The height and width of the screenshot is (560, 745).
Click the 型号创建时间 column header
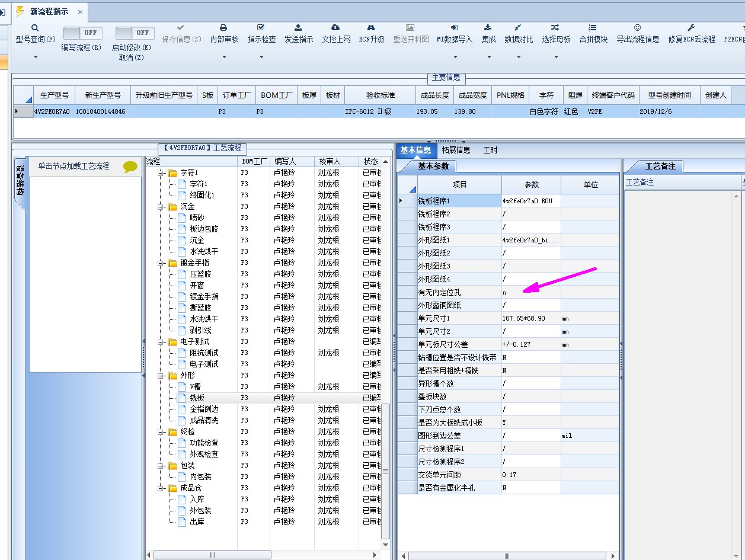point(669,95)
